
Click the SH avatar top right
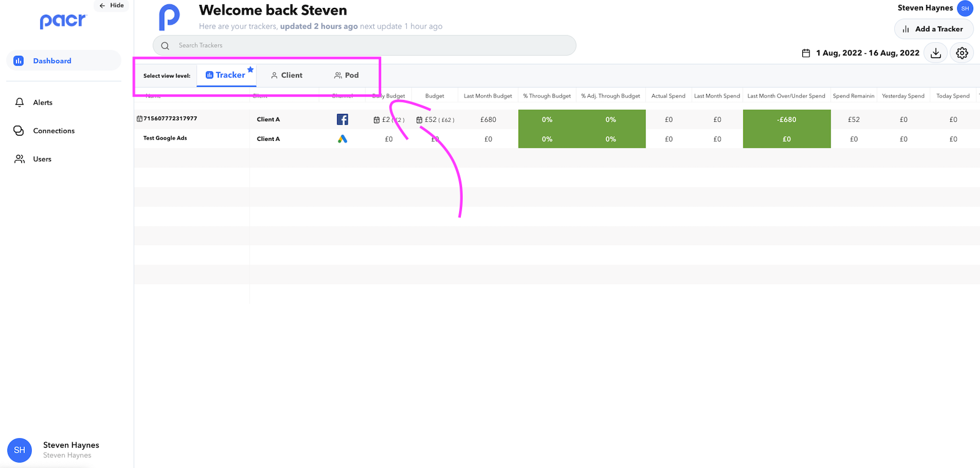tap(965, 9)
